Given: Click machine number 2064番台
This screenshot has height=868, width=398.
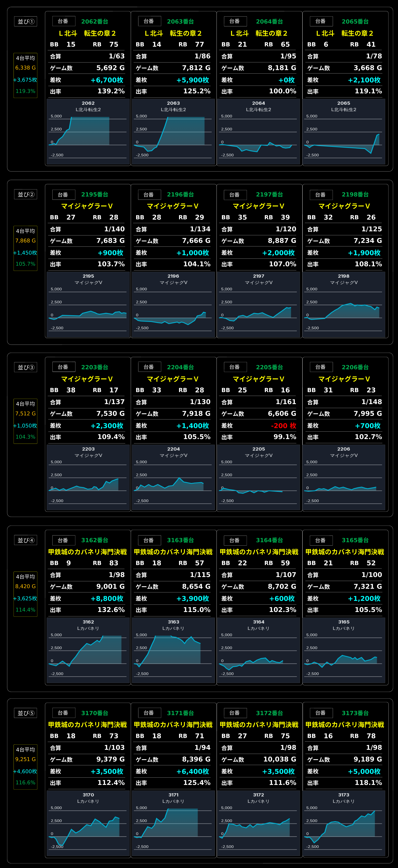Looking at the screenshot, I should click(269, 22).
